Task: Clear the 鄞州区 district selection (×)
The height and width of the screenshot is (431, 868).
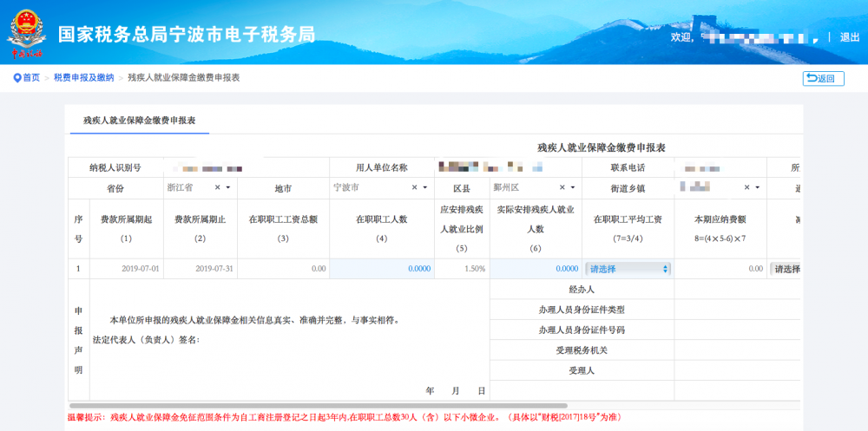Action: 562,187
